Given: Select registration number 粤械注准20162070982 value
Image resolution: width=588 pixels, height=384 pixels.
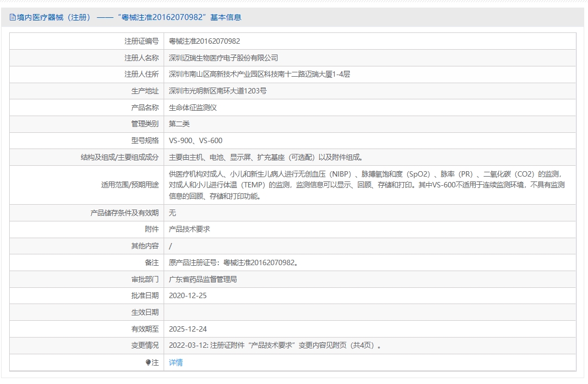Looking at the screenshot, I should pos(204,41).
